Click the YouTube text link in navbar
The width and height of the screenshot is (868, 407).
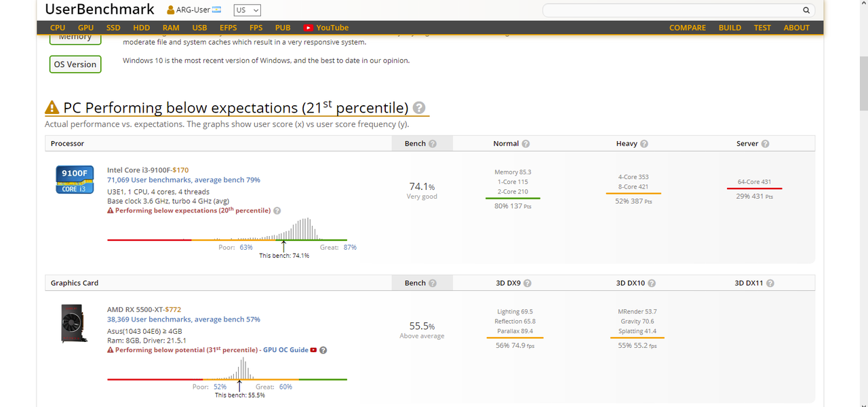pos(332,28)
